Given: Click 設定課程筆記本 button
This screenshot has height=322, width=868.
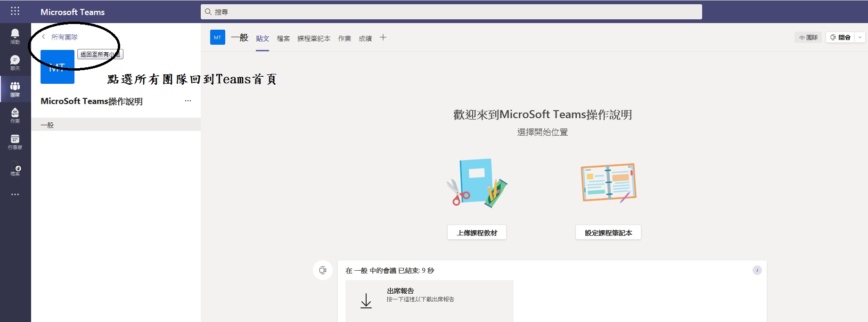Looking at the screenshot, I should click(x=608, y=233).
